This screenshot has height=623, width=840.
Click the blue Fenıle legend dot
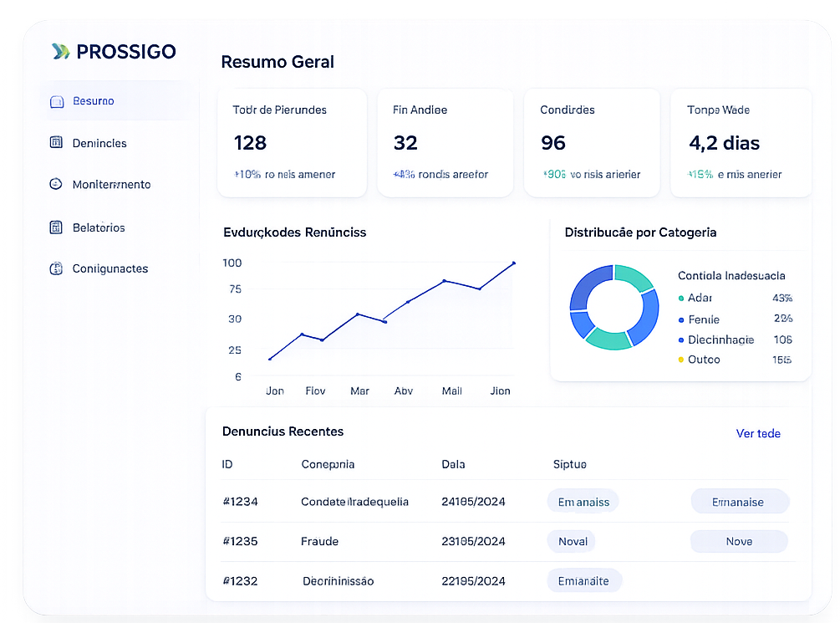click(x=681, y=320)
